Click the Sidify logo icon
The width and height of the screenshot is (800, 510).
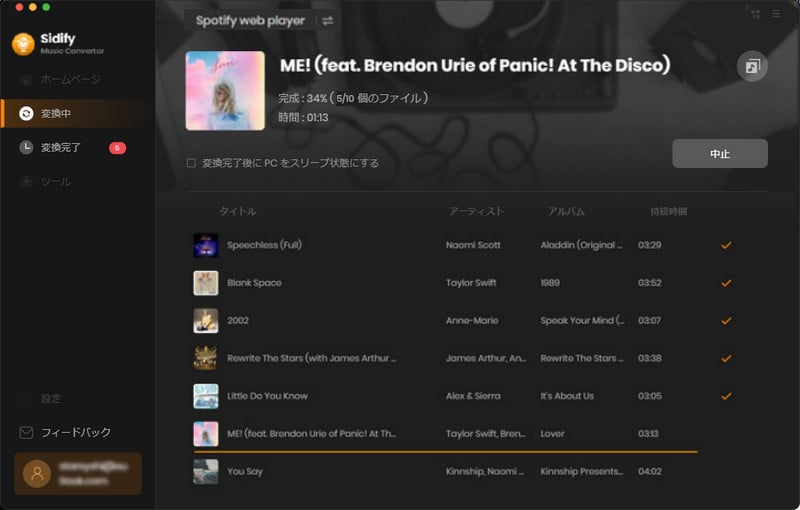pos(23,44)
